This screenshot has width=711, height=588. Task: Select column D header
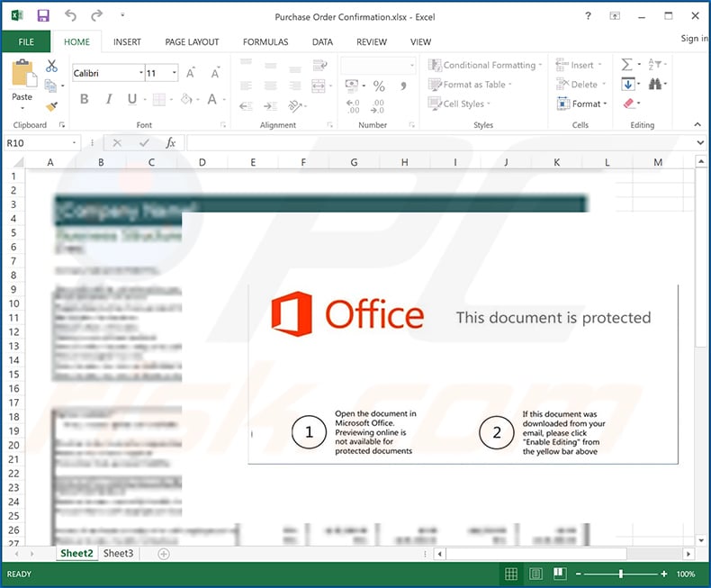(202, 162)
